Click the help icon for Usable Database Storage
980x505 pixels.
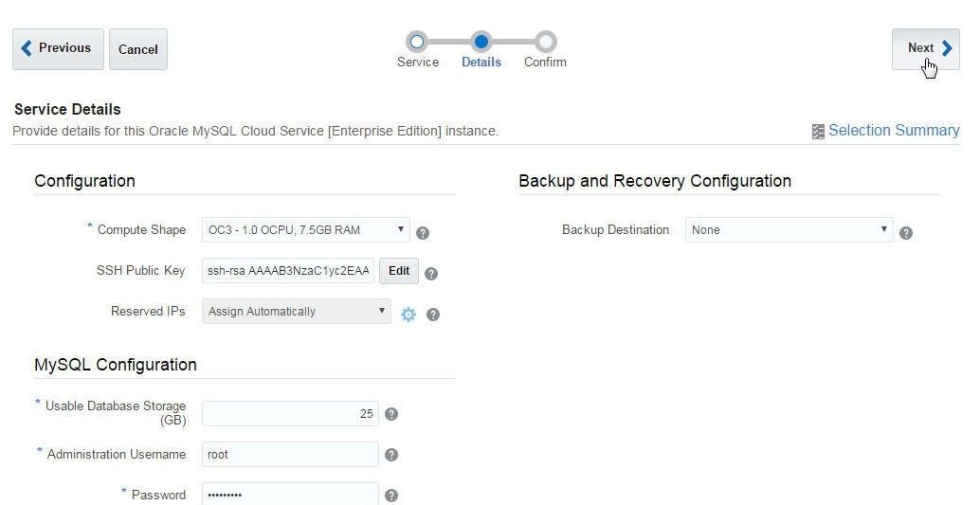click(x=391, y=414)
